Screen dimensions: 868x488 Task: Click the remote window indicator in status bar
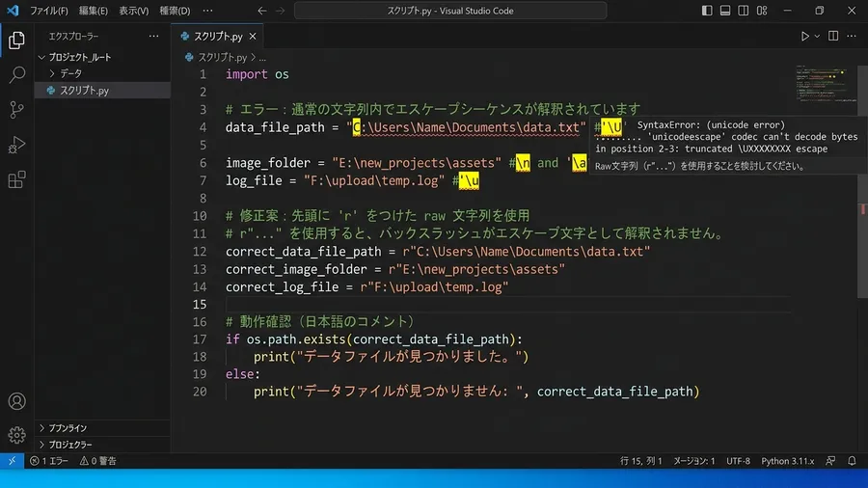[x=12, y=461]
